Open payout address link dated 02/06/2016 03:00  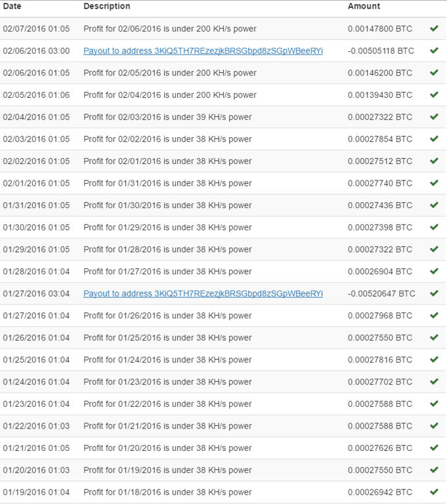pos(203,51)
